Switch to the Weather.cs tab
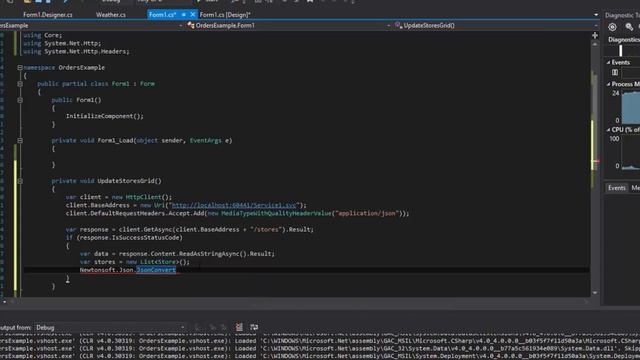Image resolution: width=640 pixels, height=360 pixels. tap(111, 15)
